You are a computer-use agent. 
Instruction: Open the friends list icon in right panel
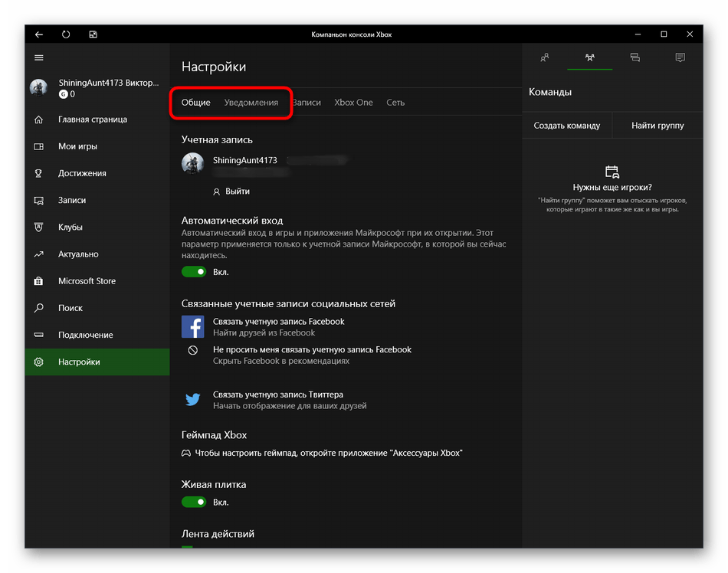(x=545, y=57)
